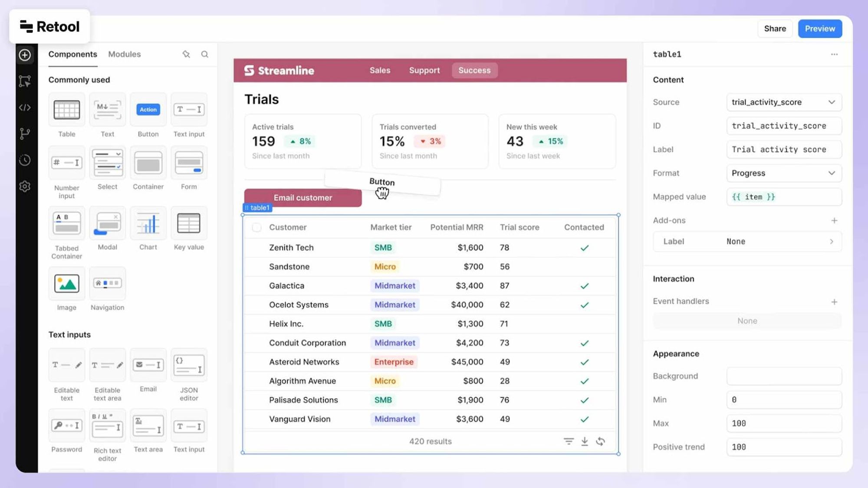
Task: Open the table filter icon
Action: (x=568, y=441)
